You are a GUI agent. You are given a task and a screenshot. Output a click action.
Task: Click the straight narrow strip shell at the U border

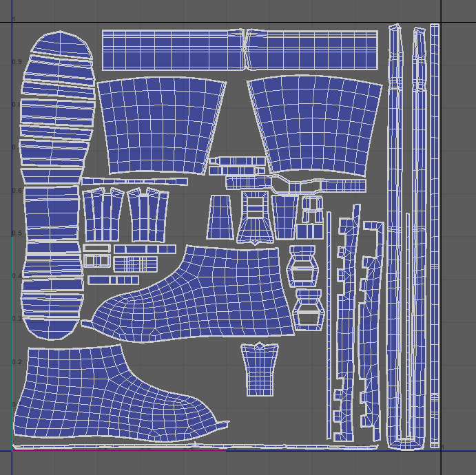[x=435, y=235]
